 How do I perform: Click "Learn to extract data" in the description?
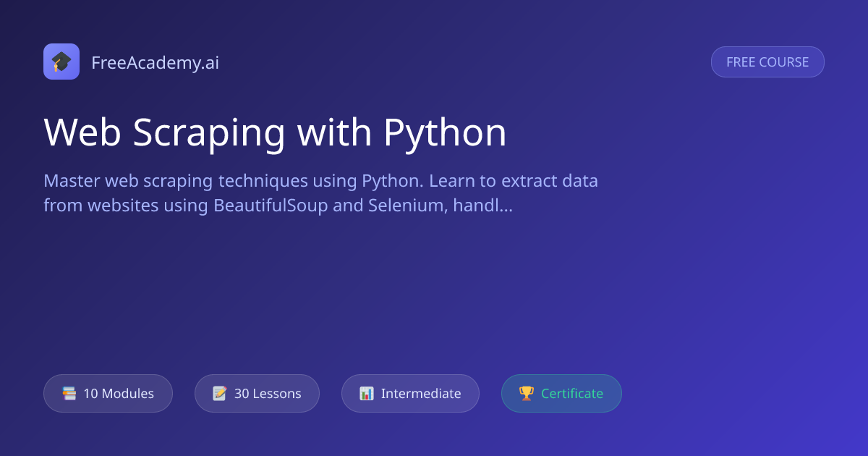coord(514,181)
